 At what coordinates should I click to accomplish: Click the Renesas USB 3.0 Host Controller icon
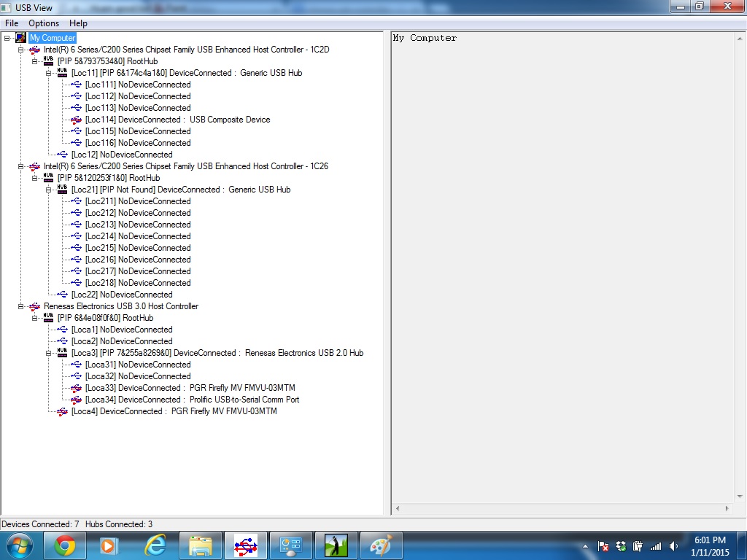point(35,306)
